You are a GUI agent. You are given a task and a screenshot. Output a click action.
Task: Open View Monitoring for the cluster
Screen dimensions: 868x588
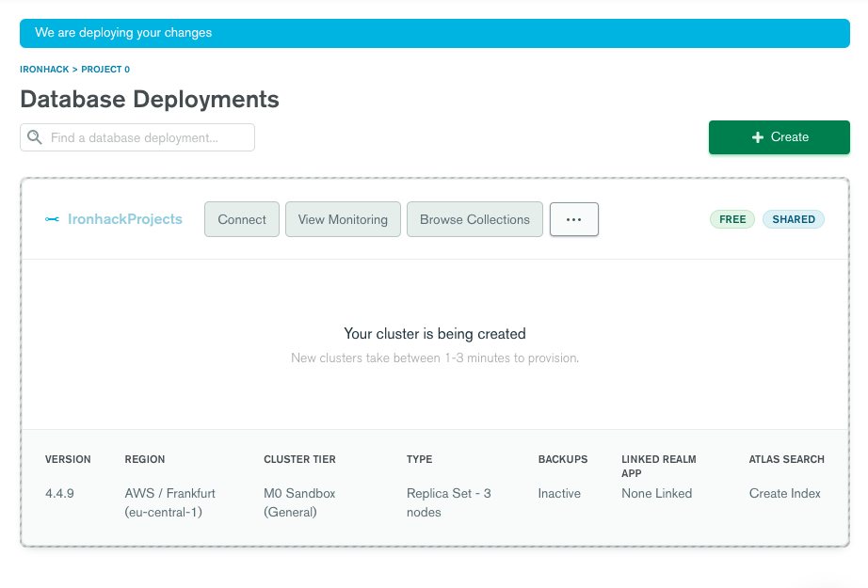(x=343, y=219)
